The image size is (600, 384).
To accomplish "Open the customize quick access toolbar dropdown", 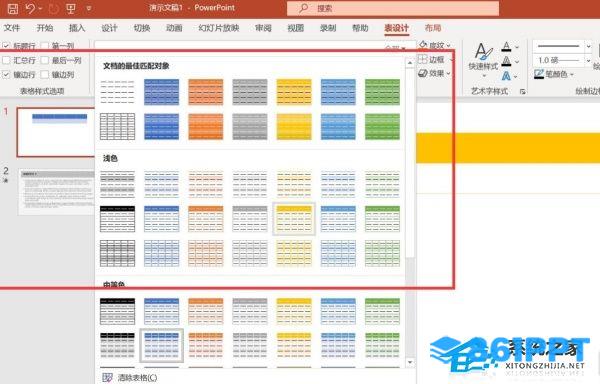I will tap(89, 8).
